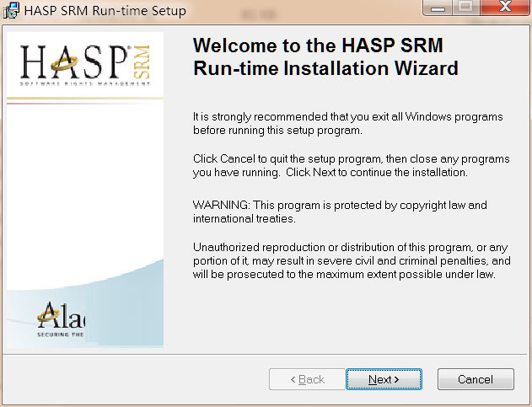Screen dimensions: 532x407
Task: Close the setup window
Action: coord(505,7)
